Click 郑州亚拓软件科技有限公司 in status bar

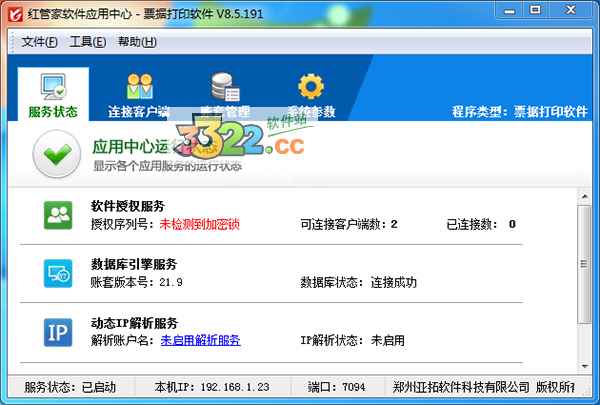click(x=461, y=387)
